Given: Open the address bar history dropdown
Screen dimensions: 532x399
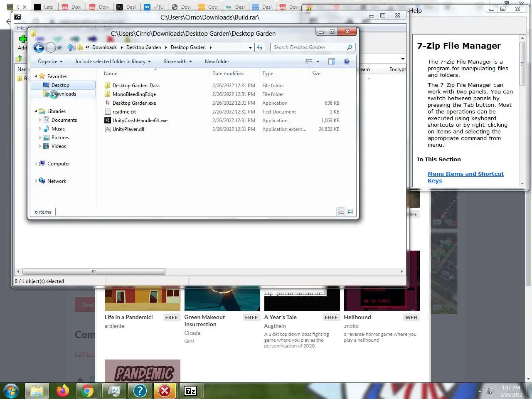Looking at the screenshot, I should (250, 48).
